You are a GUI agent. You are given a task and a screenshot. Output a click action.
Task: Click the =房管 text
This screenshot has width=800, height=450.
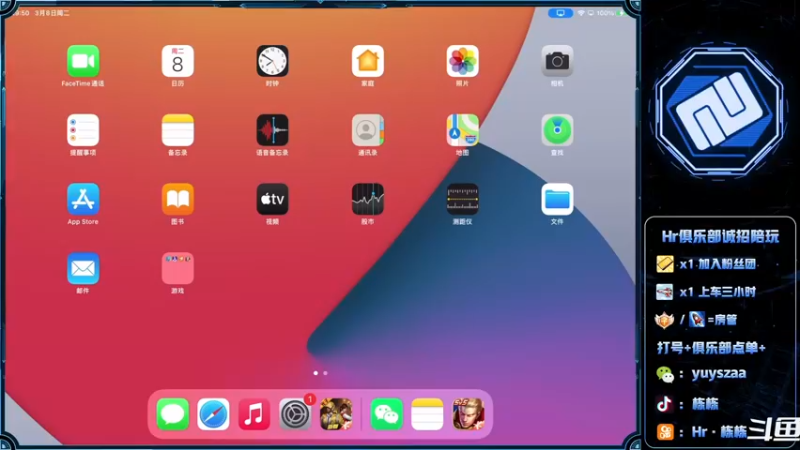[x=722, y=320]
